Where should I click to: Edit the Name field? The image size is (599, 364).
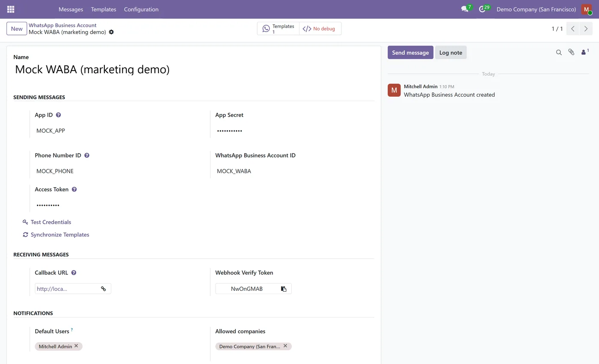click(194, 69)
